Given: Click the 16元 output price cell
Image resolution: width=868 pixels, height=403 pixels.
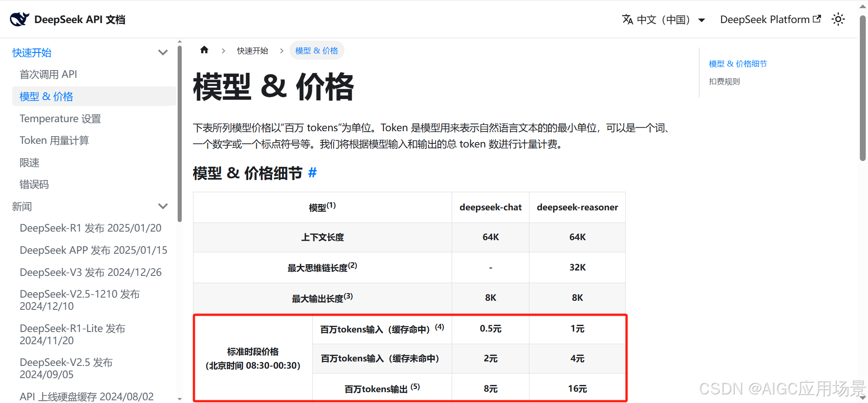Looking at the screenshot, I should [x=577, y=389].
